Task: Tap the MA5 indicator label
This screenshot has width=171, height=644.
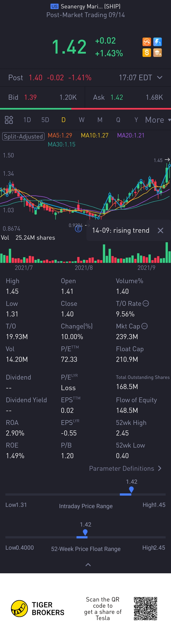Action: point(60,136)
